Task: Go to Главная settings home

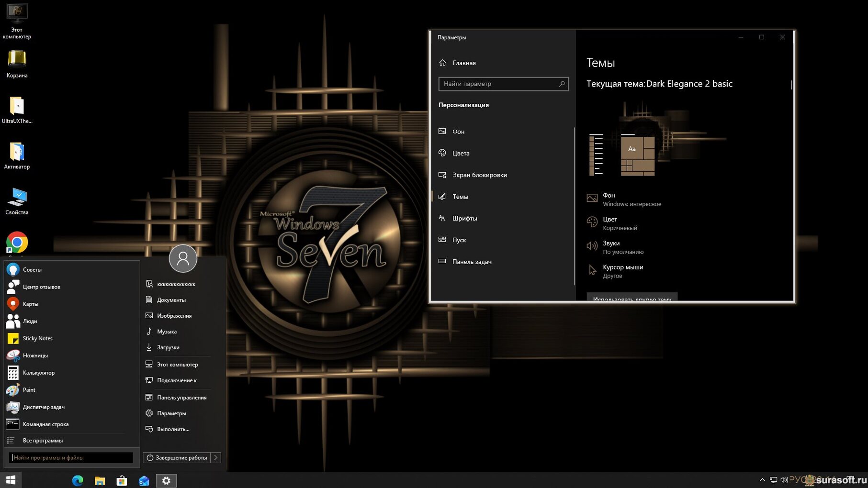Action: tap(463, 63)
